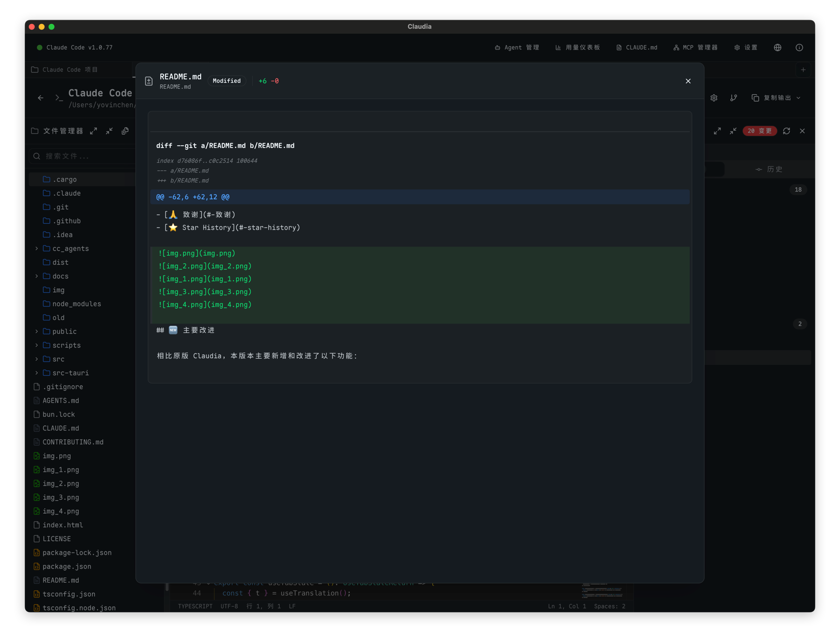The height and width of the screenshot is (642, 840).
Task: Go back with the left arrow
Action: point(41,98)
